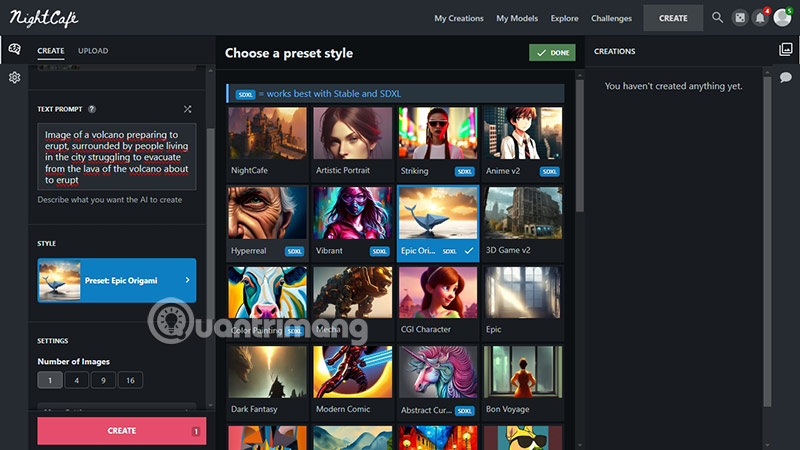The image size is (800, 450).
Task: Choose the 3D Game v2 preset style
Action: click(523, 223)
